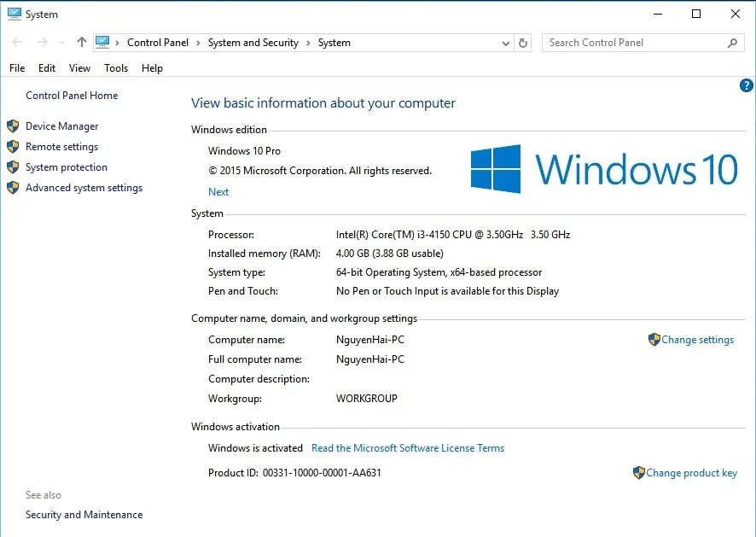Maximize the System window
Image resolution: width=756 pixels, height=537 pixels.
(696, 14)
